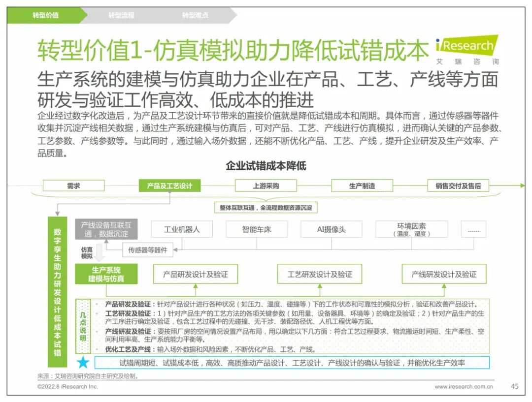Viewport: 532px width, 402px height.
Task: Click the 智能车床 box
Action: pos(257,229)
